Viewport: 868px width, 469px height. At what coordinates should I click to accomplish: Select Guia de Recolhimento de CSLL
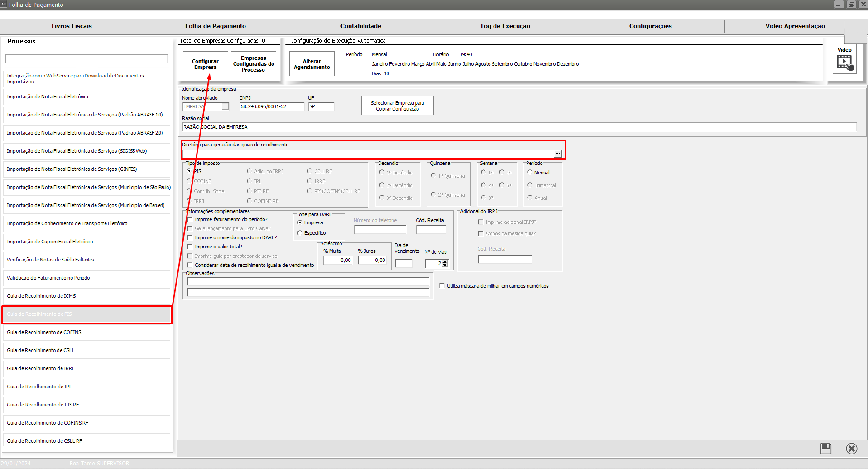coord(86,351)
